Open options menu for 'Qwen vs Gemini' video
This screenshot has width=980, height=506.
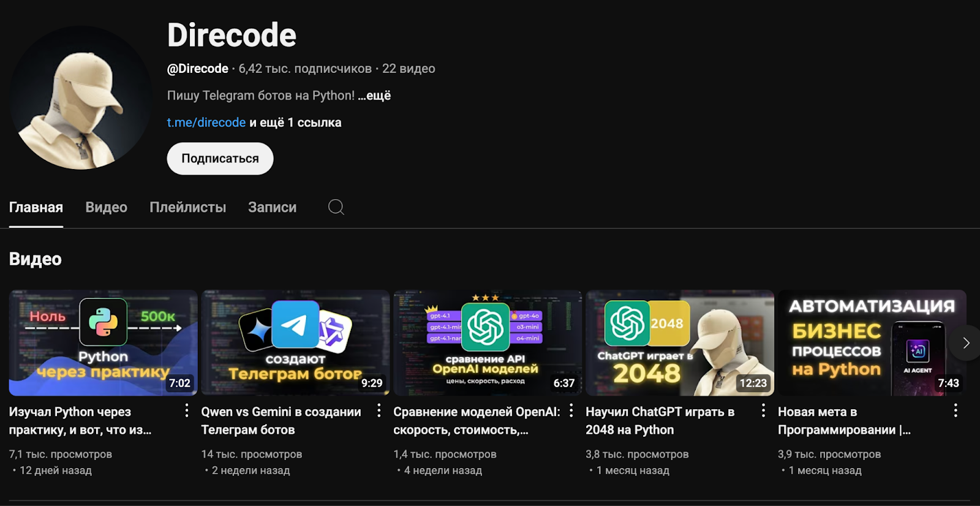click(379, 410)
